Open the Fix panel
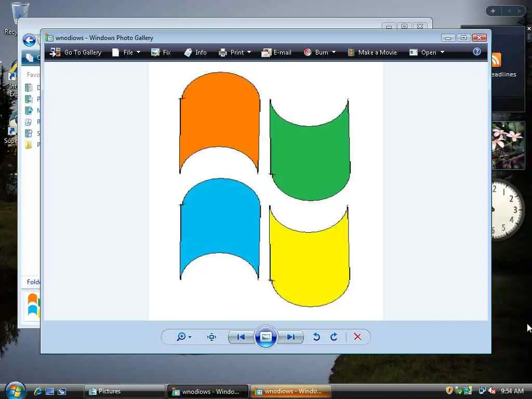Image resolution: width=532 pixels, height=399 pixels. pos(161,52)
